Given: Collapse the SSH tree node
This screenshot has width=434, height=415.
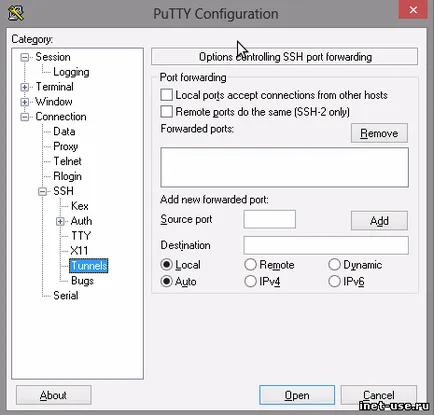Looking at the screenshot, I should 42,191.
